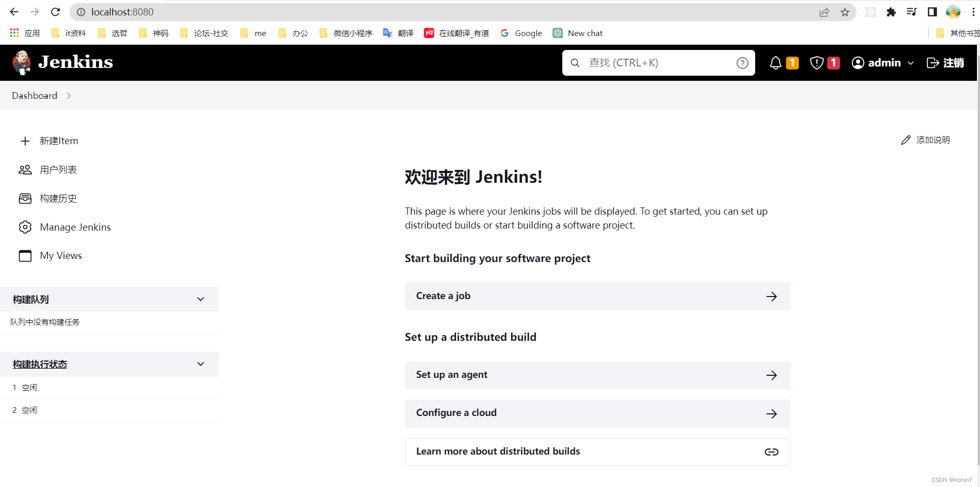Screen dimensions: 980x487
Task: Click the Jenkins butler logo
Action: pyautogui.click(x=22, y=63)
